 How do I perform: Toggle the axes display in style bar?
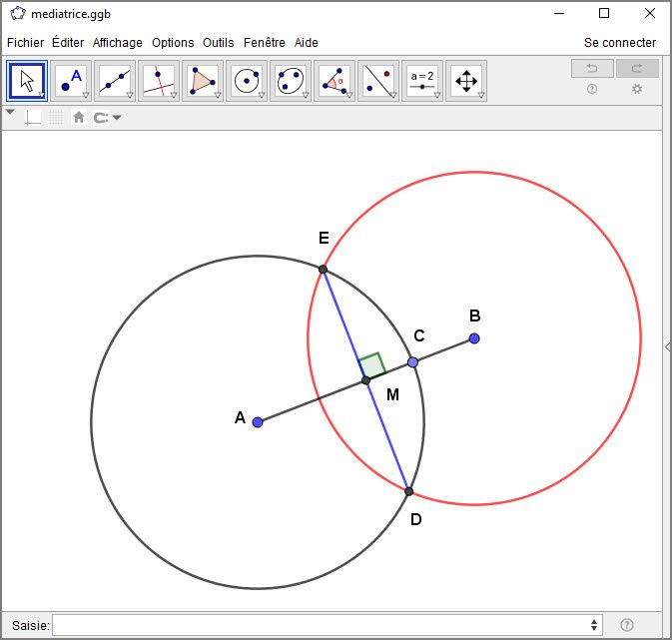(x=34, y=118)
